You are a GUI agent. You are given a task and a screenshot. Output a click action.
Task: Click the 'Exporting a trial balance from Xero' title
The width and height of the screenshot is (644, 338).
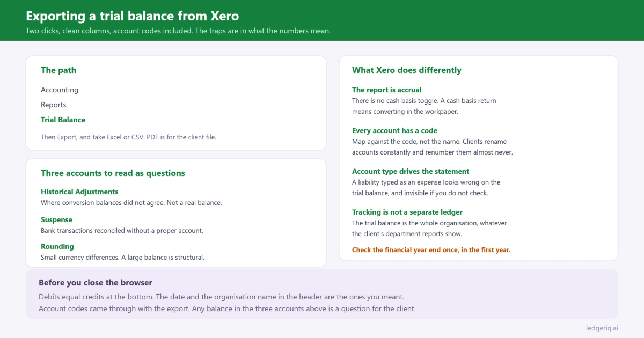tap(132, 16)
